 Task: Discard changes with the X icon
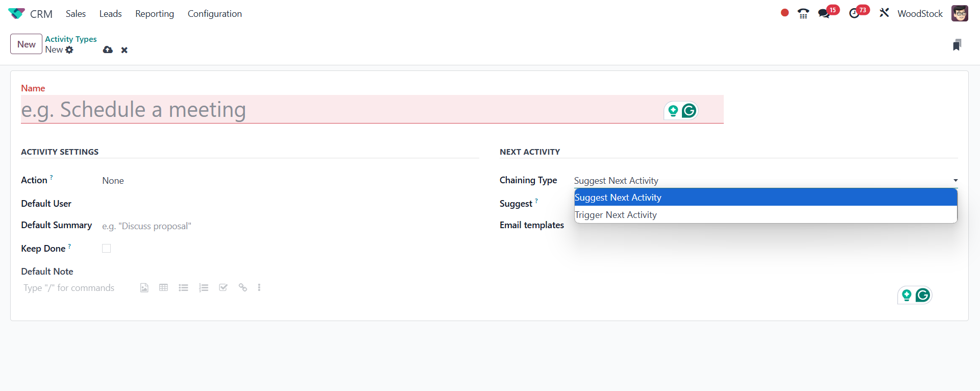pos(124,50)
